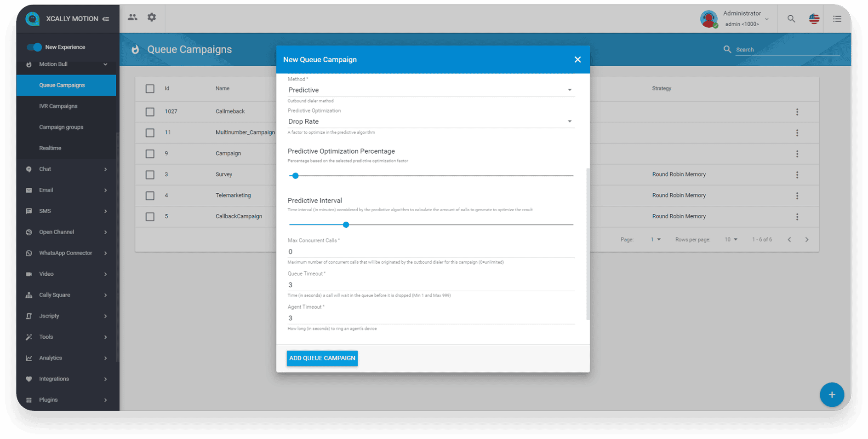Click the Queue Campaigns search field
This screenshot has height=439, width=868.
tap(787, 50)
